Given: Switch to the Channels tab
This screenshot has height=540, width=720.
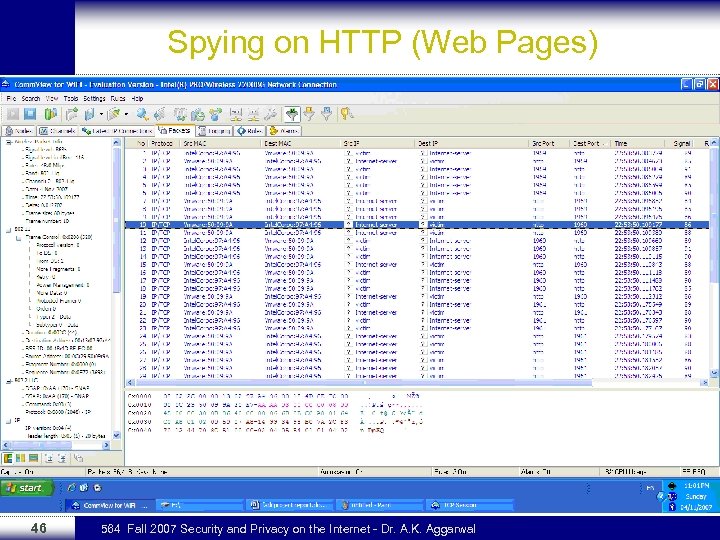Looking at the screenshot, I should pyautogui.click(x=57, y=131).
